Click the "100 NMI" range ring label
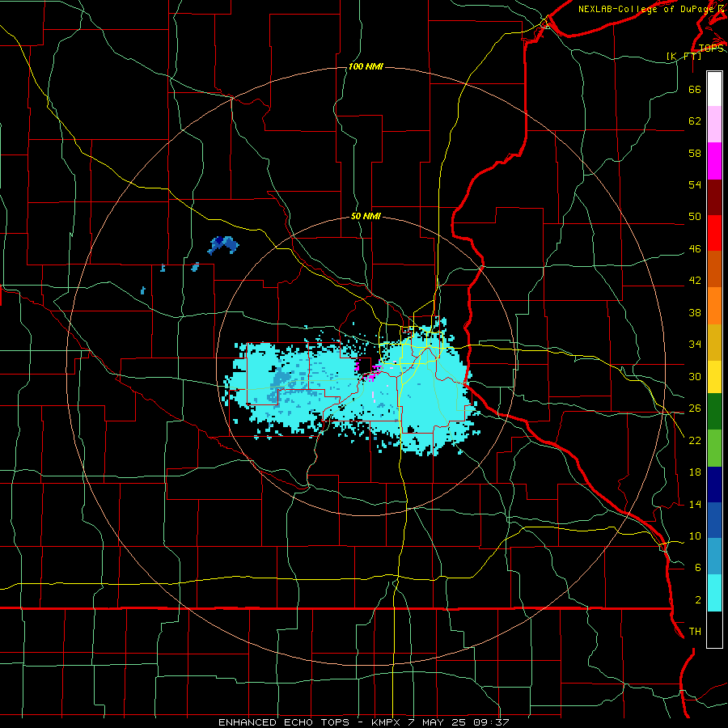 [x=366, y=67]
